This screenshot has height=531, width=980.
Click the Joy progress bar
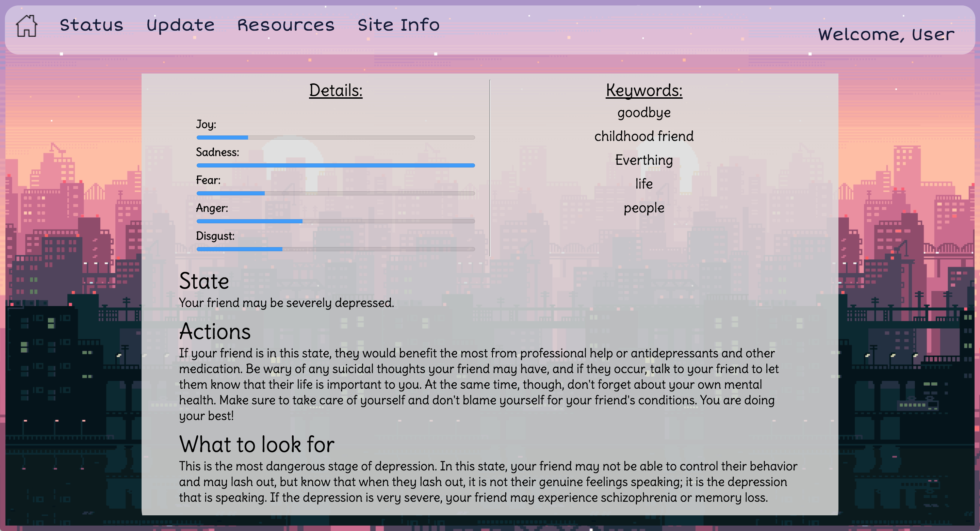click(x=335, y=138)
